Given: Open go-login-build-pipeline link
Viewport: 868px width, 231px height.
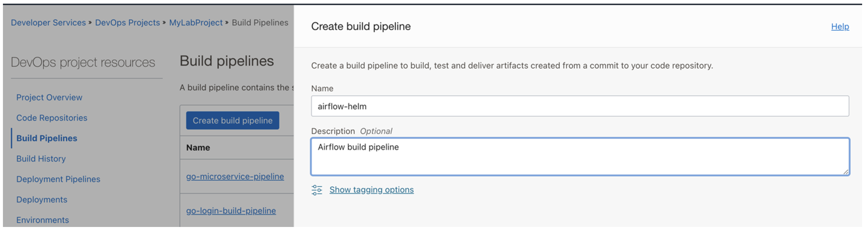Looking at the screenshot, I should (x=231, y=211).
